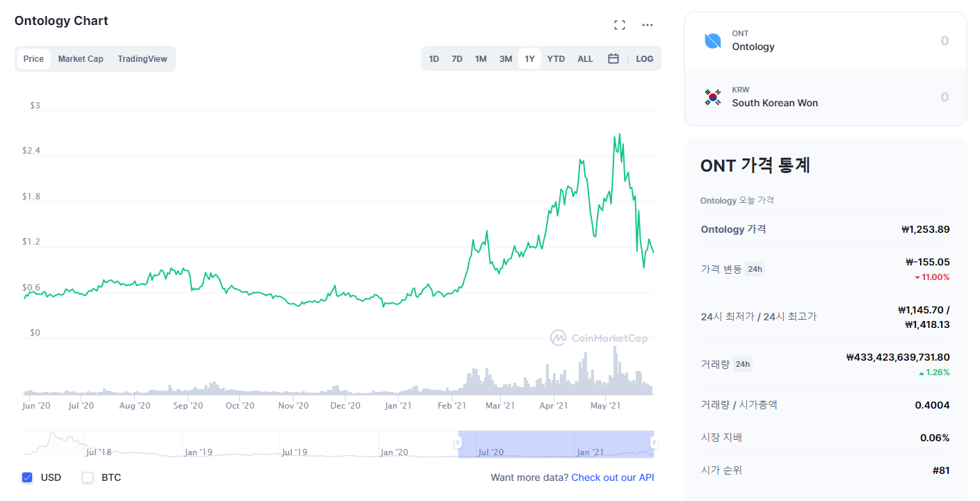
Task: Click the Ontology Chart heading
Action: click(61, 21)
